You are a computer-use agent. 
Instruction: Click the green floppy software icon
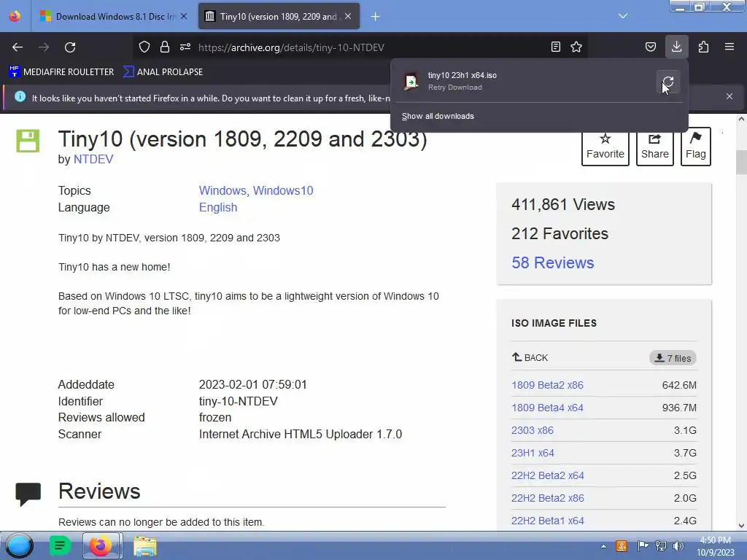pos(28,141)
